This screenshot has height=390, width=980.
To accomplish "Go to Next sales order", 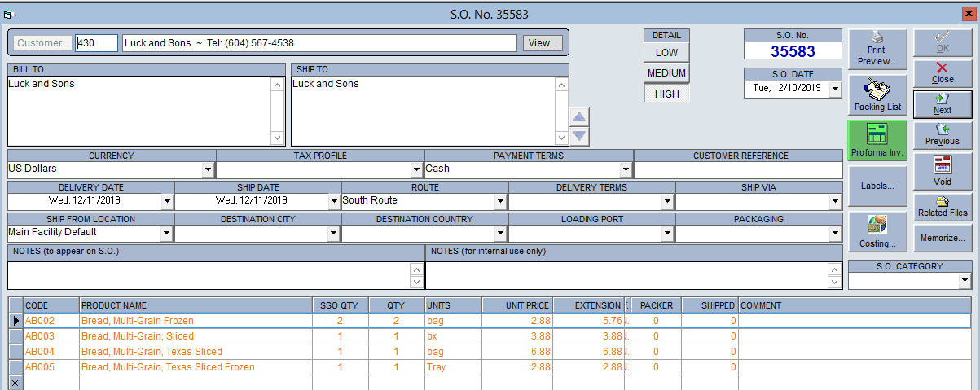I will [943, 104].
